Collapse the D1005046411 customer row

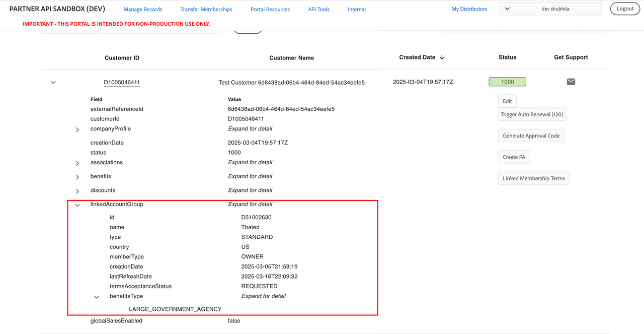tap(53, 83)
